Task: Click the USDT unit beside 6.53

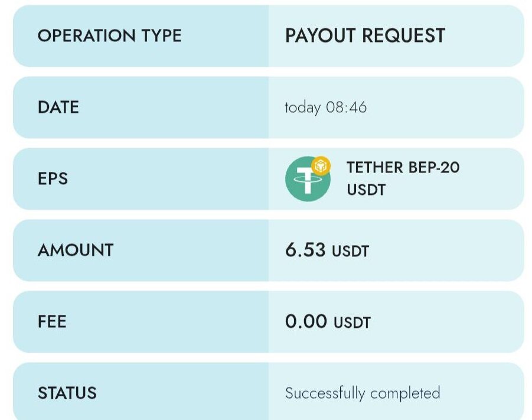Action: (x=350, y=251)
